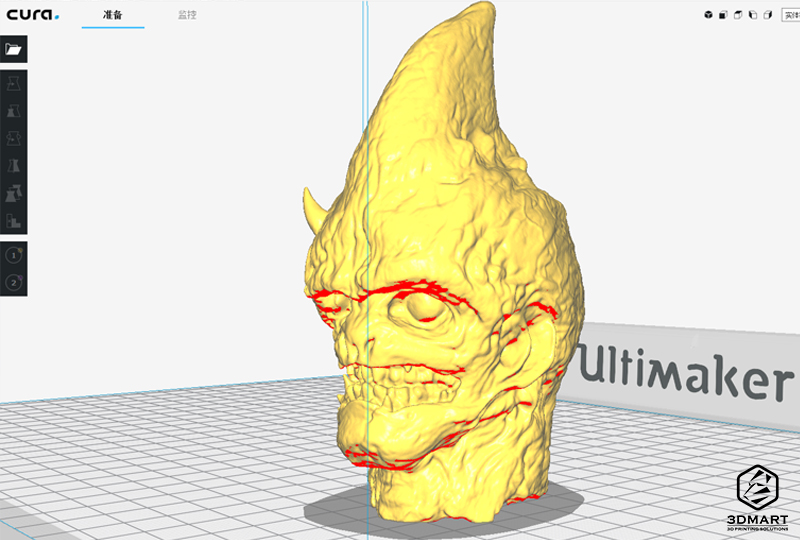This screenshot has width=800, height=540.
Task: Select the Rotate tool in left toolbar
Action: click(x=14, y=139)
